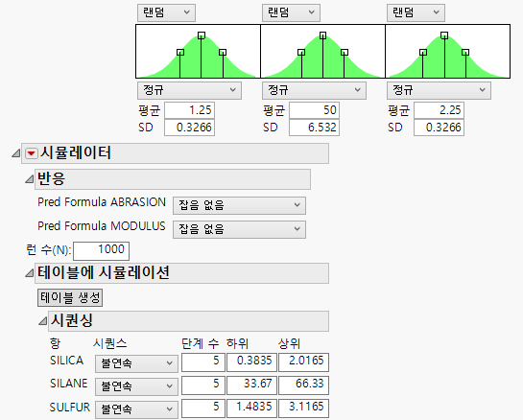Open the middle 랜덤 dropdown above the SILANE distribution
523x420 pixels.
tap(291, 12)
